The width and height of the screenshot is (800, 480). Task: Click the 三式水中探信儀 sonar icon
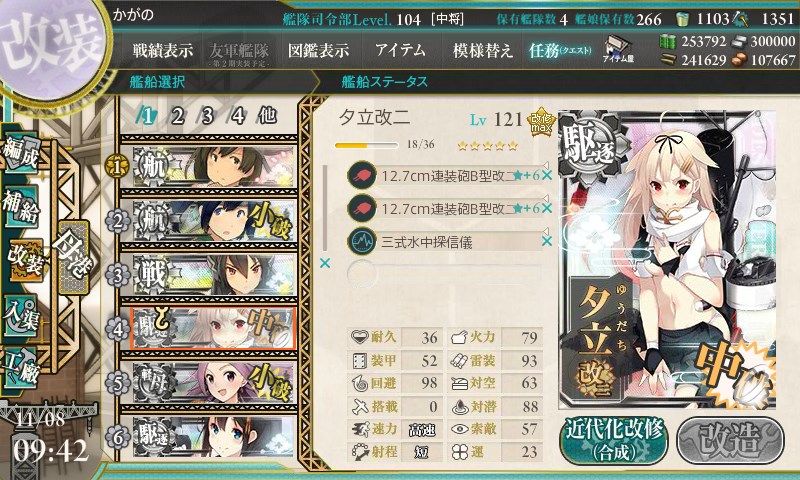click(362, 241)
